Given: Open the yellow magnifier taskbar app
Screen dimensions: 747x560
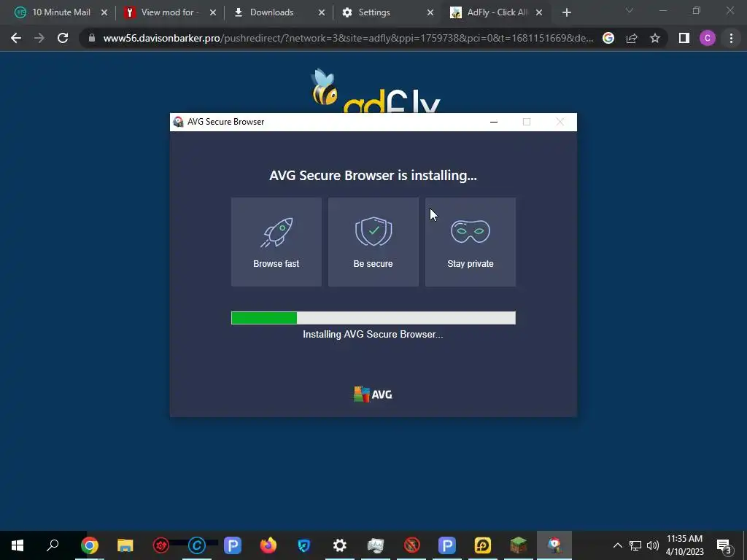Looking at the screenshot, I should [483, 545].
